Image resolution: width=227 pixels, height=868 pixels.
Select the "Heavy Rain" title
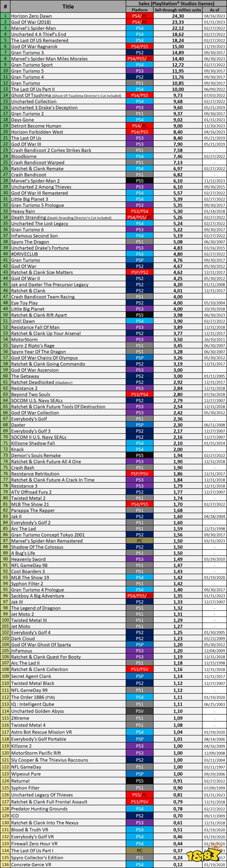pyautogui.click(x=23, y=211)
